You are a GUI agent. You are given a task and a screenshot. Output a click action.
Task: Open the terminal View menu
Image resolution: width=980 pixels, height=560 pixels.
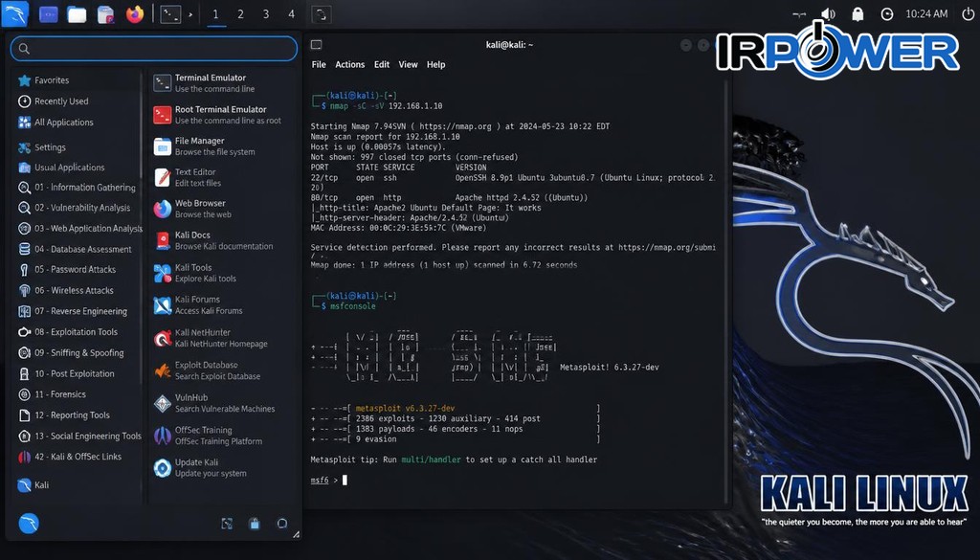(408, 64)
